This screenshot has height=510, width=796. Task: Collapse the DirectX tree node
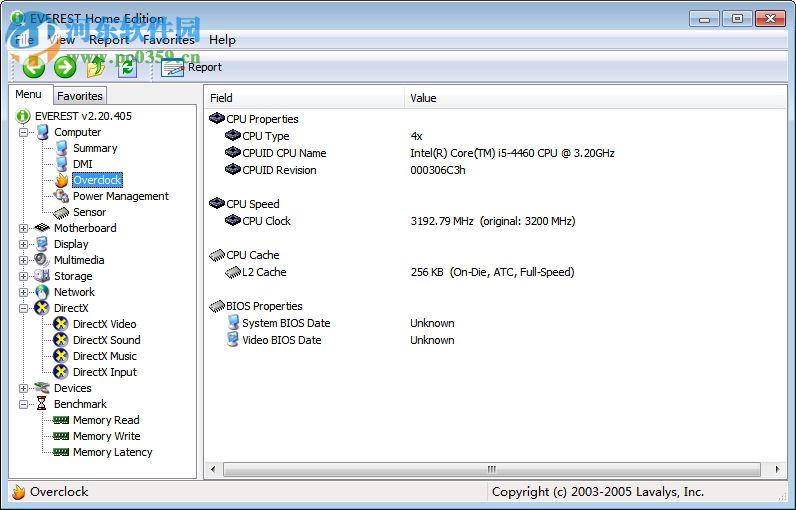point(23,308)
